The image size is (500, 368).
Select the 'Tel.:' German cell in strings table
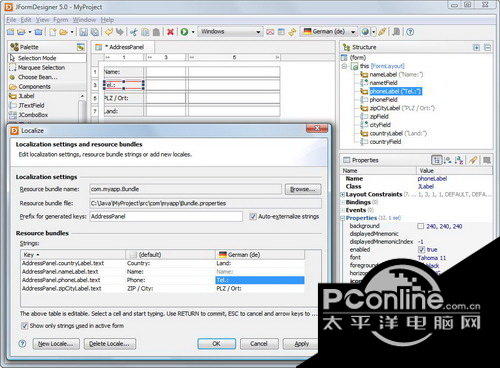pyautogui.click(x=260, y=280)
